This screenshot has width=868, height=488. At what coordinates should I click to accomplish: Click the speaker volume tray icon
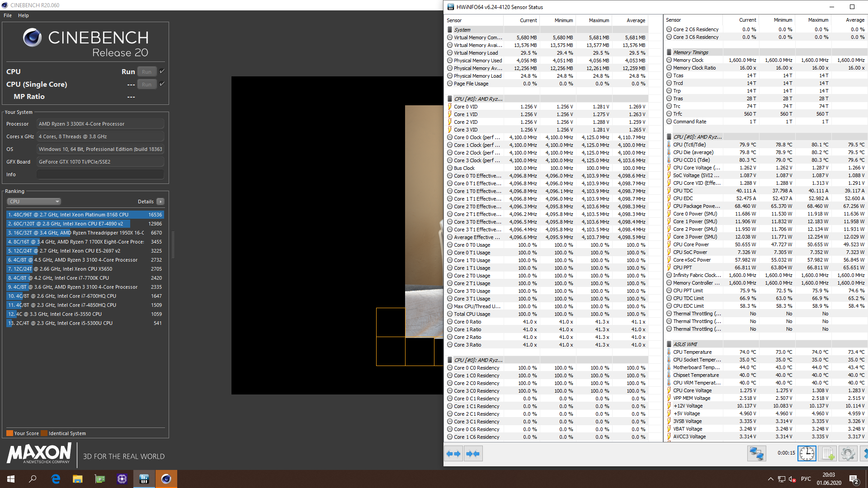(792, 479)
